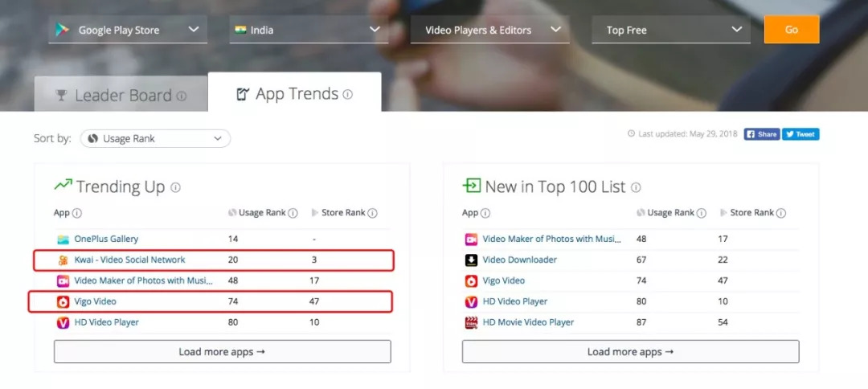Click App info icon in Trending Up table
Viewport: 868px width, 389px height.
77,213
